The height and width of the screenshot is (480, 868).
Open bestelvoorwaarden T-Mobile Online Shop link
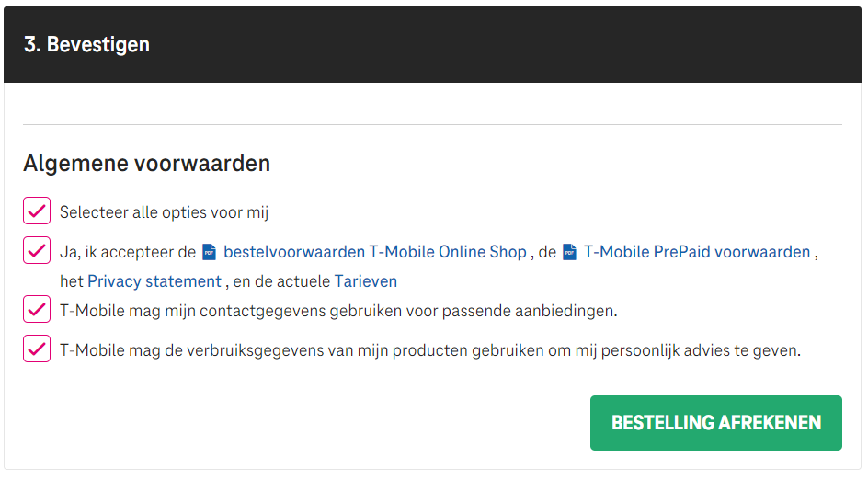[x=375, y=252]
